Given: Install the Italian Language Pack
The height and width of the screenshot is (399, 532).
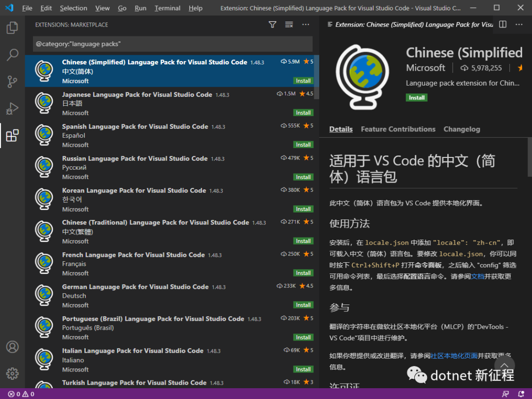Looking at the screenshot, I should pyautogui.click(x=303, y=369).
